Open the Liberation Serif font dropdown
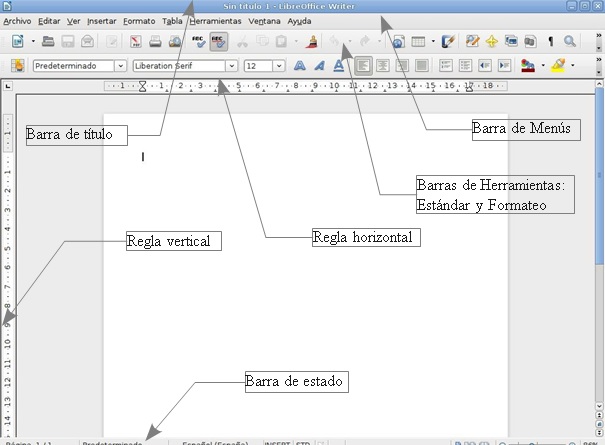This screenshot has height=445, width=605. pyautogui.click(x=231, y=66)
